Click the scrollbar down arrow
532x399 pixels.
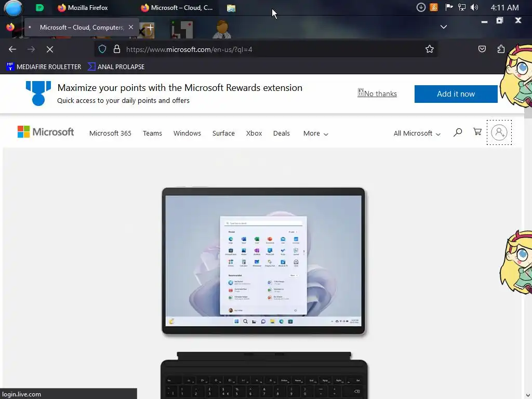[528, 395]
